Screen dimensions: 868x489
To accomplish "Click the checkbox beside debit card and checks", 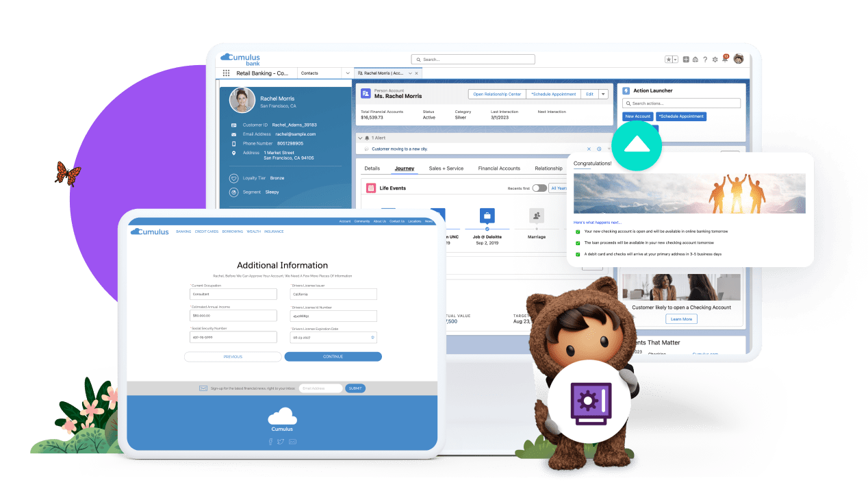I will (x=578, y=254).
